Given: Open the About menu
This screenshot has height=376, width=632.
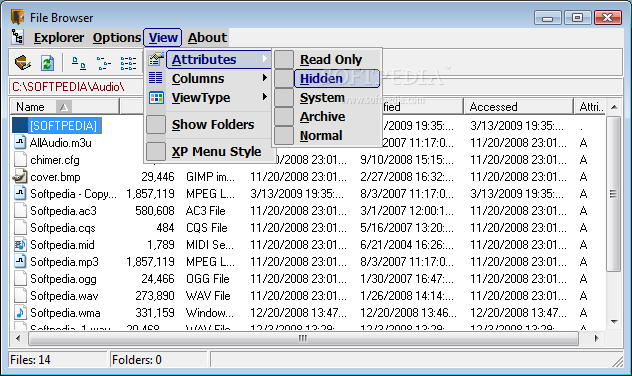Looking at the screenshot, I should point(207,37).
